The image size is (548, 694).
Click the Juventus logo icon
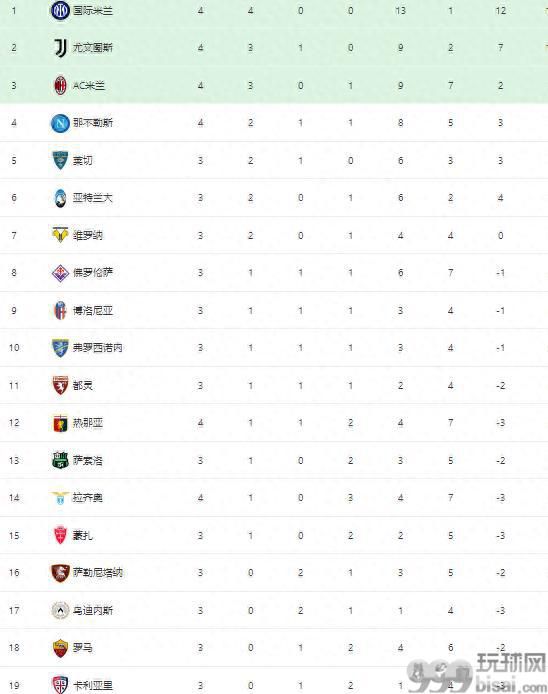pos(60,48)
